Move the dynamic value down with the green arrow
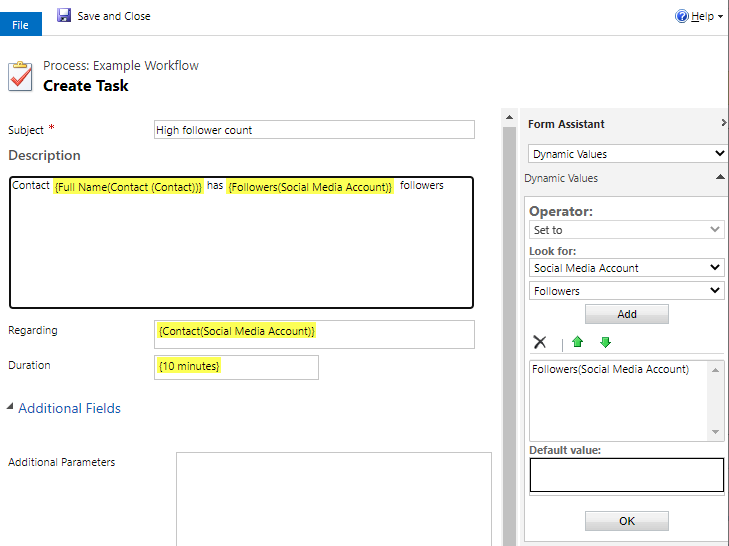729x546 pixels. point(605,342)
